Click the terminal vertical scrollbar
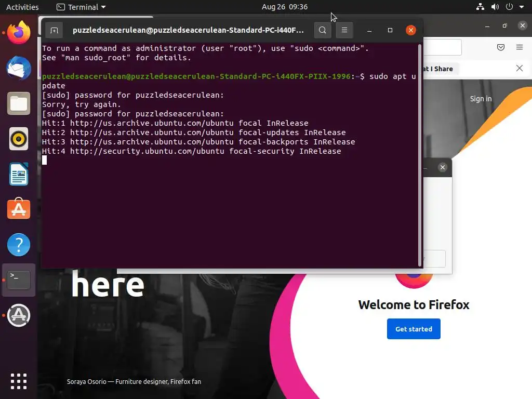Viewport: 532px width, 399px height. click(x=420, y=155)
